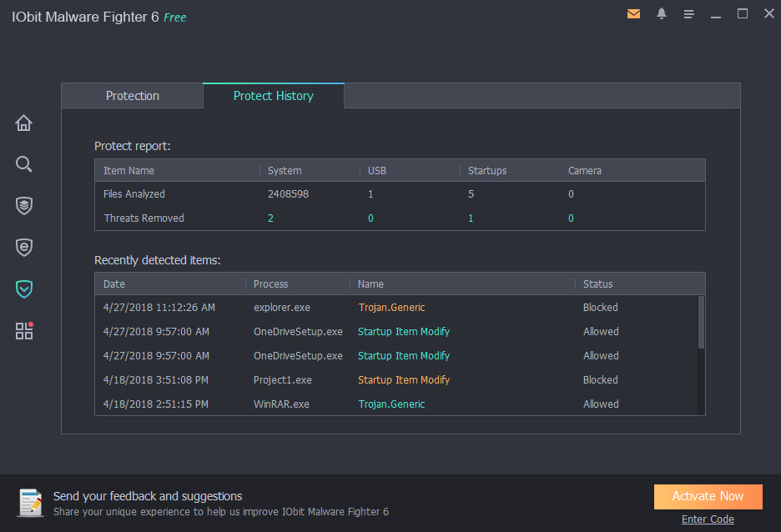
Task: Select the active security guard shield icon
Action: tap(24, 289)
